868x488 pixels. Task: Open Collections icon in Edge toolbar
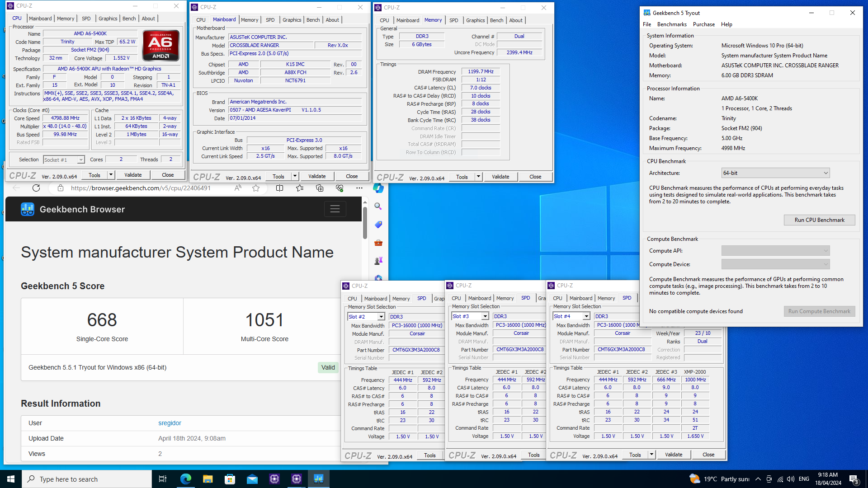coord(320,188)
